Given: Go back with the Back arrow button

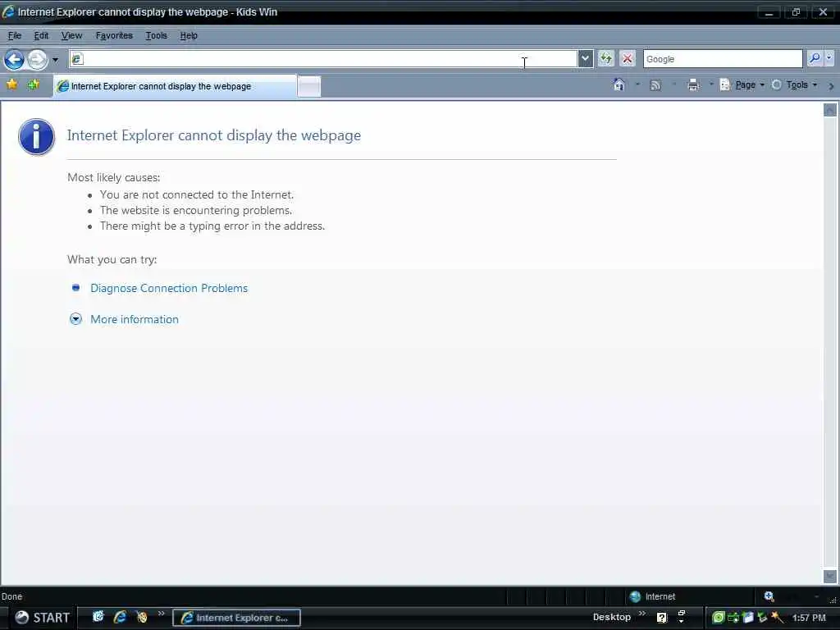Looking at the screenshot, I should 15,59.
